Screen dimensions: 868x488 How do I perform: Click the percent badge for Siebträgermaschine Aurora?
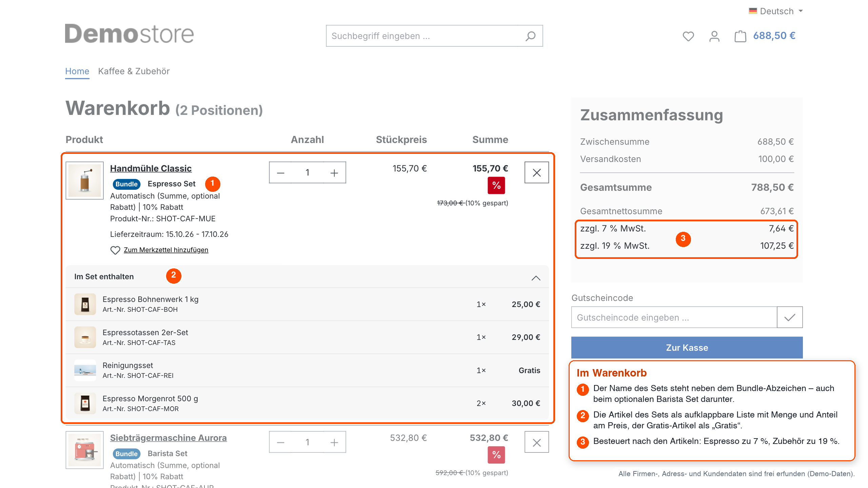[496, 455]
